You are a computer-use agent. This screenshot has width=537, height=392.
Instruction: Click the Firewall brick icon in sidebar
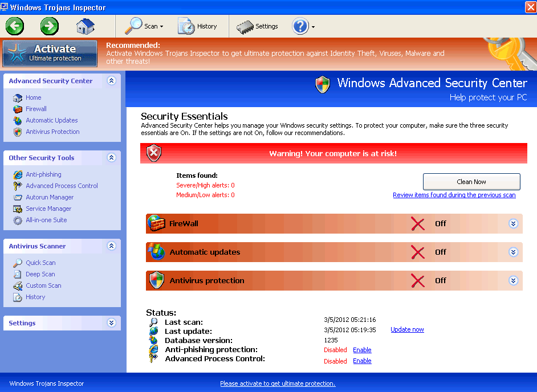pyautogui.click(x=17, y=109)
